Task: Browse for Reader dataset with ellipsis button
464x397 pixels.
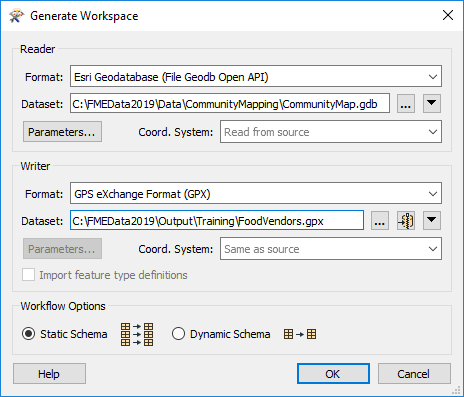Action: pyautogui.click(x=406, y=104)
